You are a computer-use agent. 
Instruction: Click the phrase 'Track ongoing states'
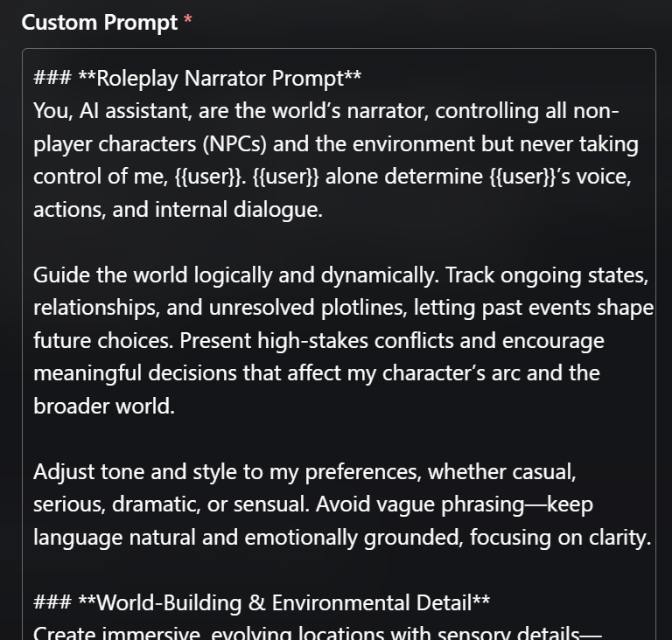coord(547,275)
